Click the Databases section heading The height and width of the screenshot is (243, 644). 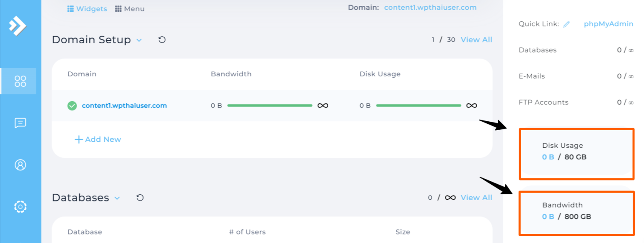click(80, 198)
